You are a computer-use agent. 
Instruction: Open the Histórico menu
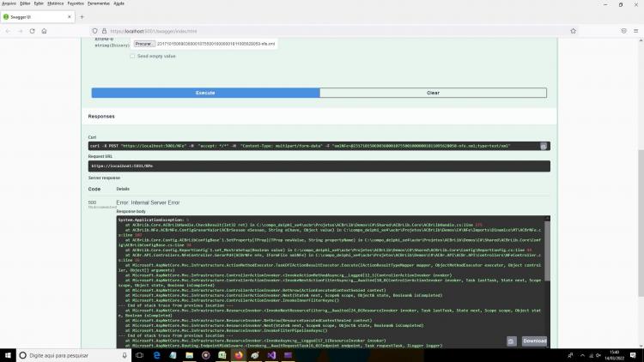[56, 3]
